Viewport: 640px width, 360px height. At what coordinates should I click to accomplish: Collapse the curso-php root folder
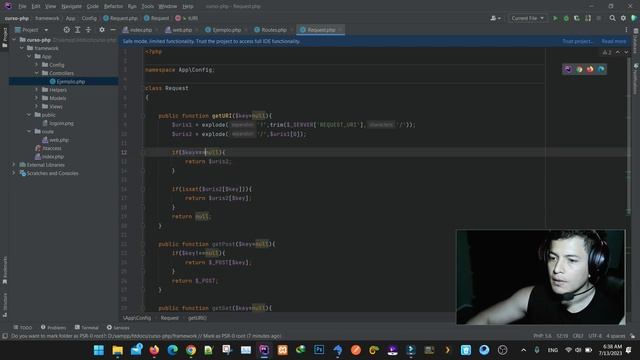[x=14, y=40]
